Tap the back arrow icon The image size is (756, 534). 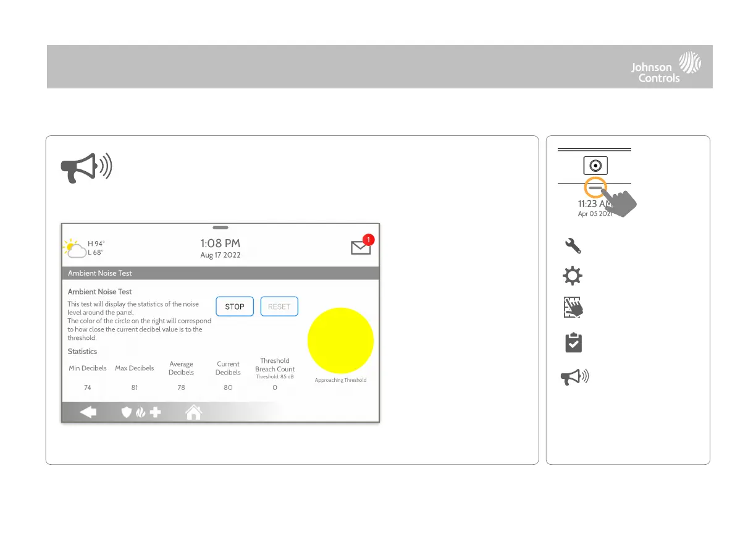(x=88, y=412)
